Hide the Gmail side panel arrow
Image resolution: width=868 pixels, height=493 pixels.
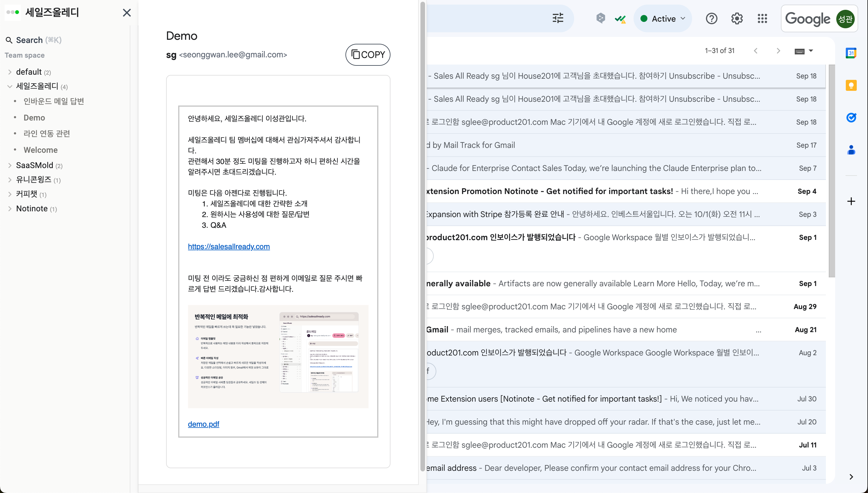coord(851,477)
